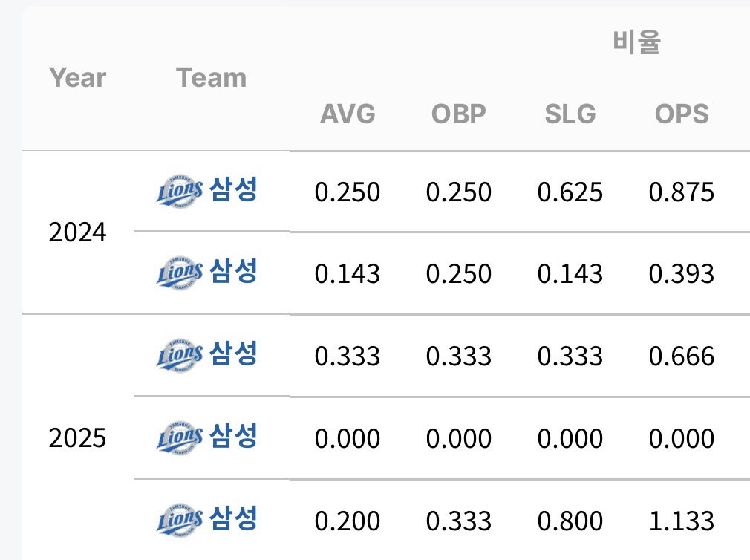
Task: Click the 비율 group header
Action: pyautogui.click(x=636, y=42)
